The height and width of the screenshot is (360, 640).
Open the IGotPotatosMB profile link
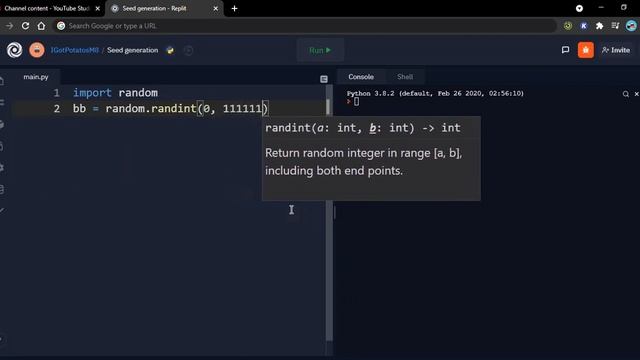75,50
